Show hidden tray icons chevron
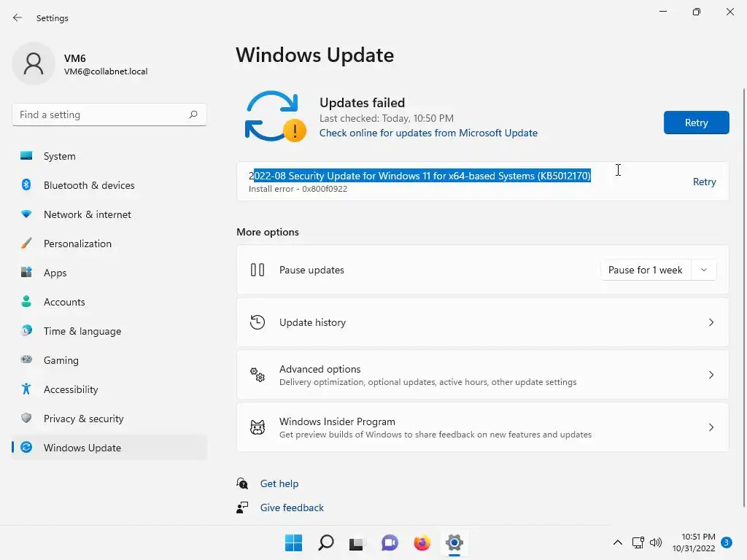The height and width of the screenshot is (560, 747). tap(617, 542)
